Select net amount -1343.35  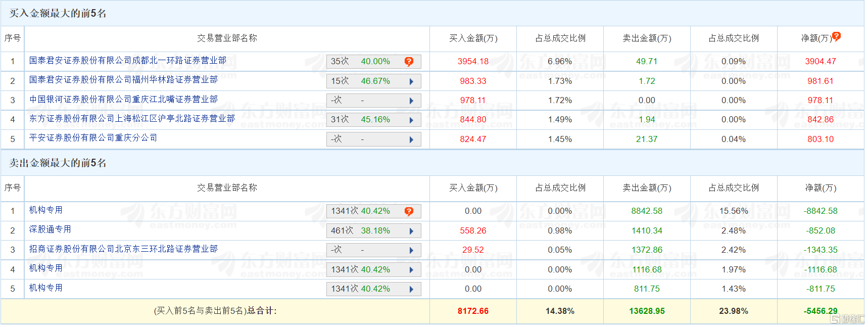click(821, 250)
